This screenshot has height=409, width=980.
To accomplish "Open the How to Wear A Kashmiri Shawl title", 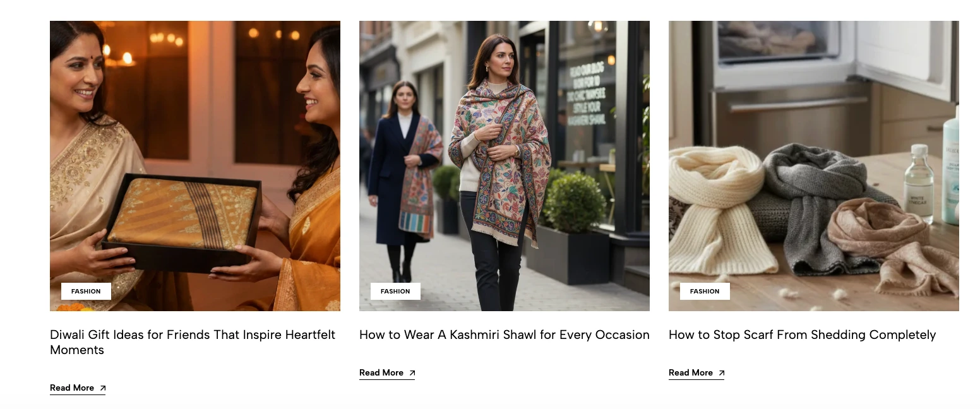I will point(504,335).
